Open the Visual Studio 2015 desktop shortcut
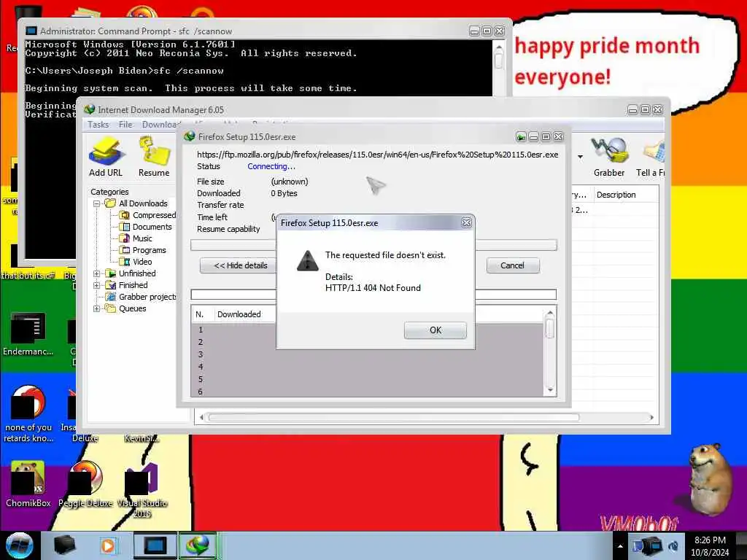Viewport: 747px width, 560px height. click(x=142, y=491)
